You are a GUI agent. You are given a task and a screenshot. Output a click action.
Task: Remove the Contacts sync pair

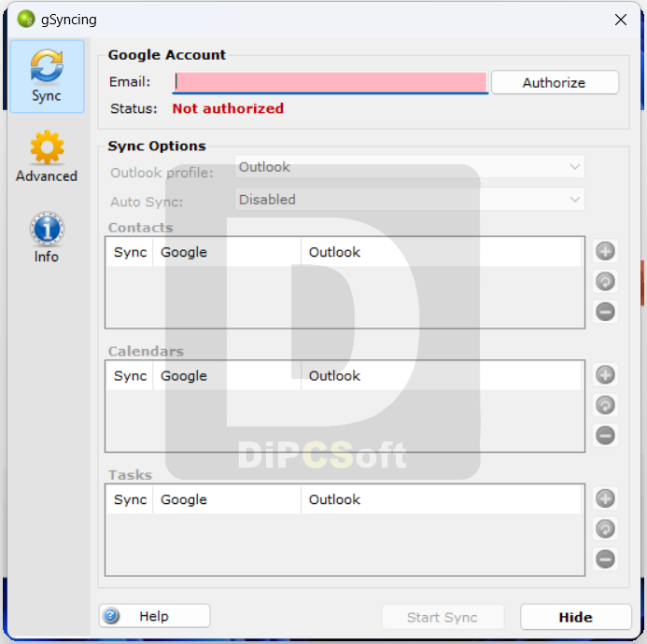pyautogui.click(x=605, y=312)
